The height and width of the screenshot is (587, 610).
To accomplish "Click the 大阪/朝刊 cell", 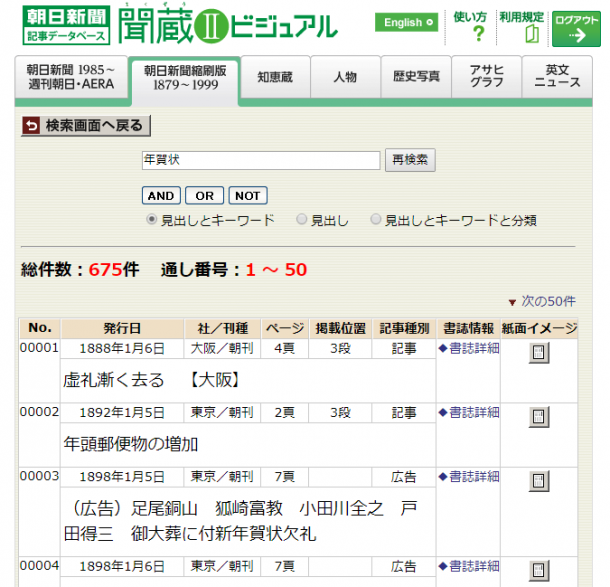I will click(222, 349).
